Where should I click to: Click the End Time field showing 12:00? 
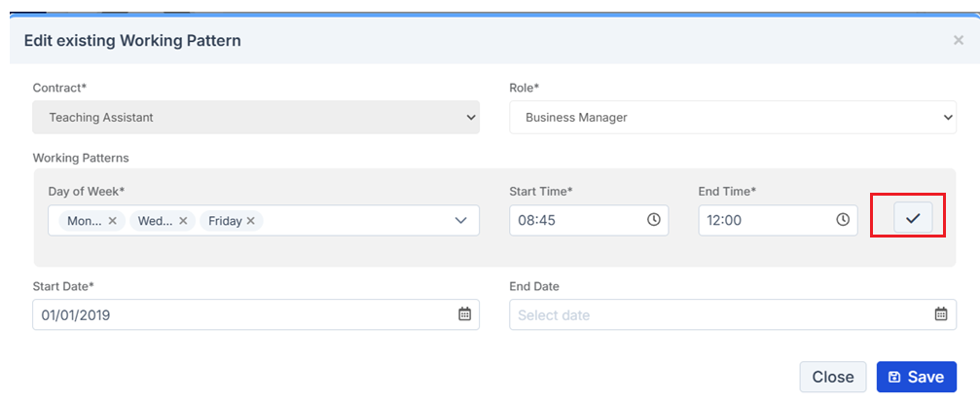[x=764, y=220]
